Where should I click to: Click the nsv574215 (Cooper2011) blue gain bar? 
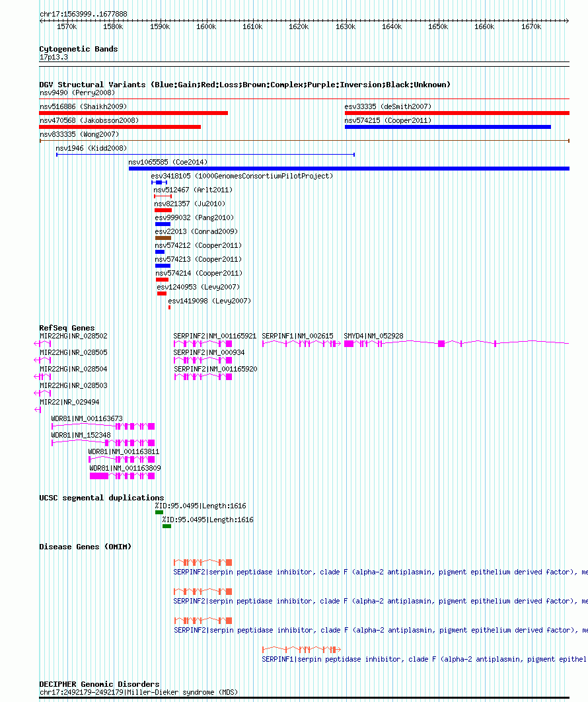[x=447, y=127]
